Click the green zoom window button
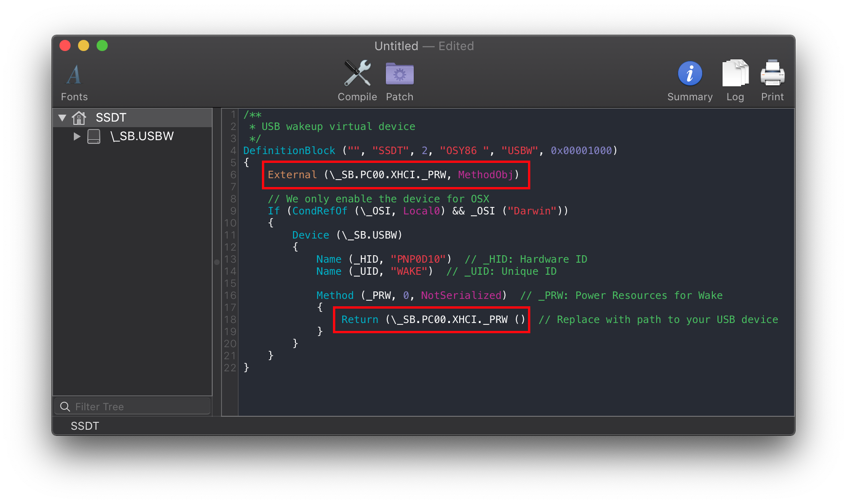The height and width of the screenshot is (504, 847). 102,45
